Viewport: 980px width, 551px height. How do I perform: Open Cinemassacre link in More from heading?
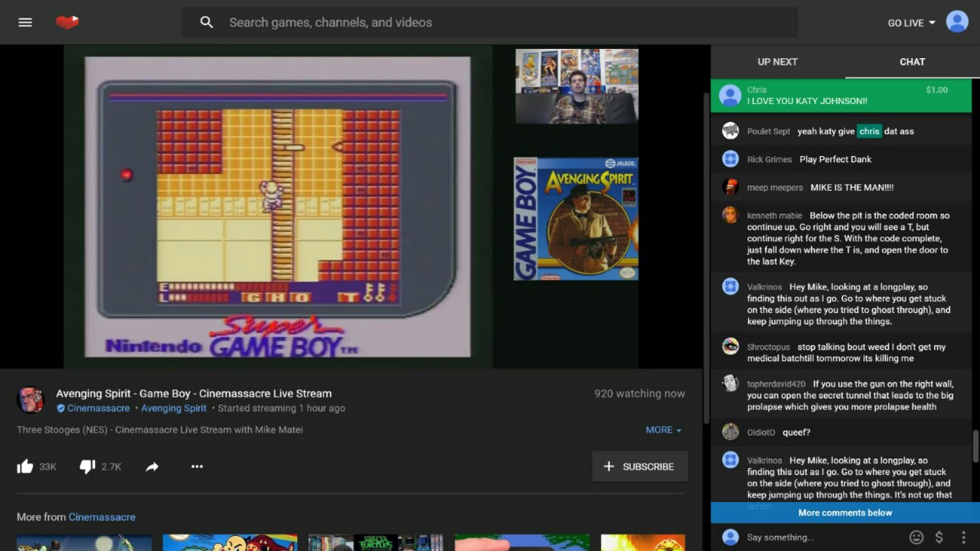pos(102,517)
